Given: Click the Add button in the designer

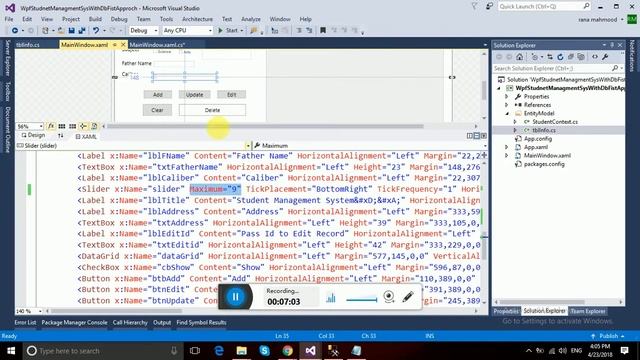Looking at the screenshot, I should click(158, 95).
